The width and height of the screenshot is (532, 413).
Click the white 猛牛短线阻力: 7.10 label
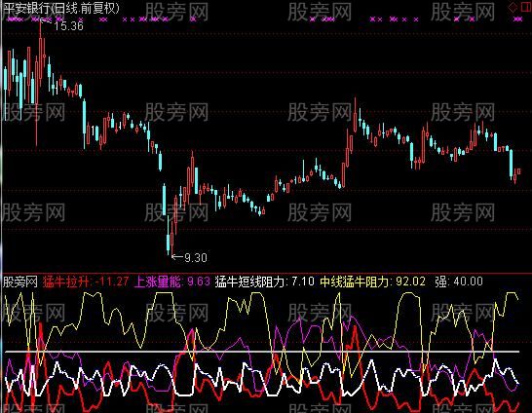[x=265, y=282]
